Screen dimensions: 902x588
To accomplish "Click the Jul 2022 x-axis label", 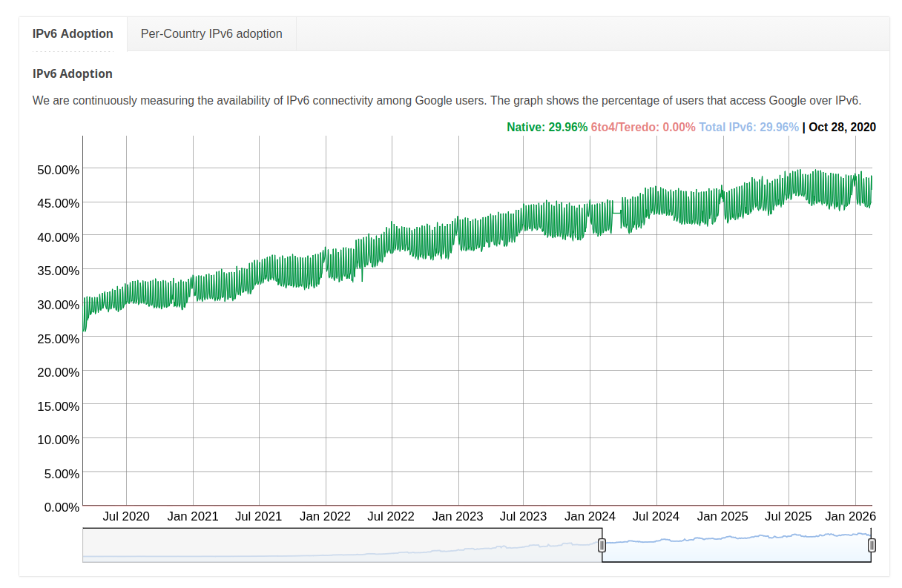I will 391,516.
